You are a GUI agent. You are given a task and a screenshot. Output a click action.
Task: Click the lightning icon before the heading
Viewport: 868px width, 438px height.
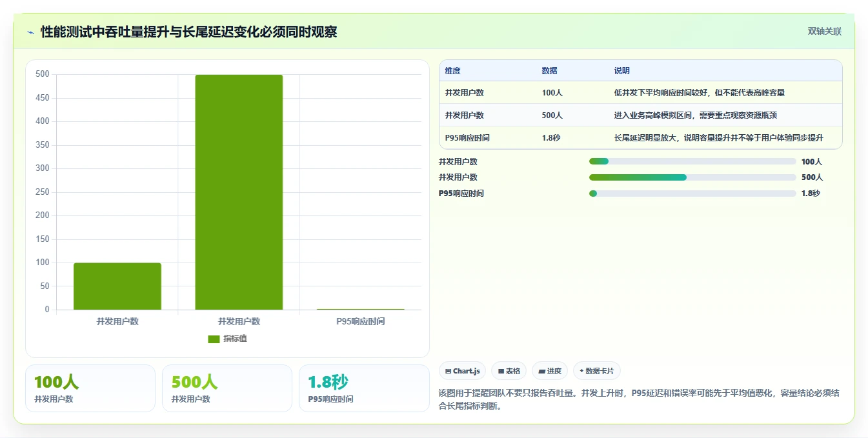[x=30, y=32]
